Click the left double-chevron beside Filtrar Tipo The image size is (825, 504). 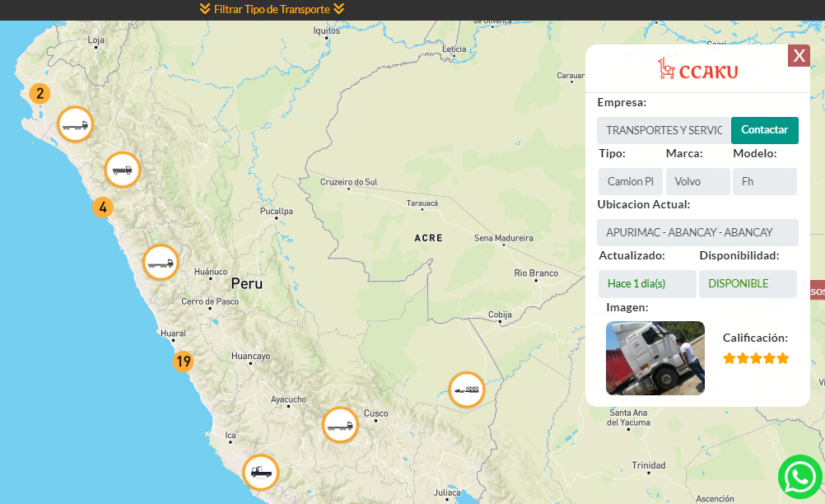click(x=205, y=9)
